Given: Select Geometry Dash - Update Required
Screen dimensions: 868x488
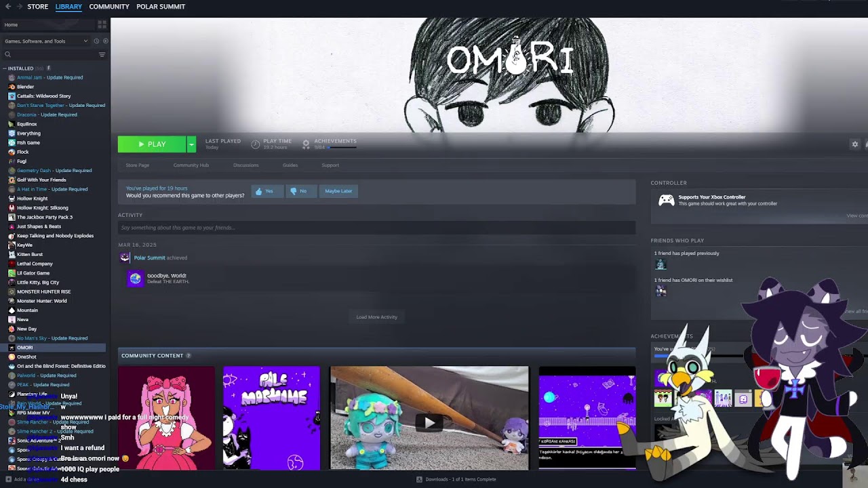Looking at the screenshot, I should point(54,171).
